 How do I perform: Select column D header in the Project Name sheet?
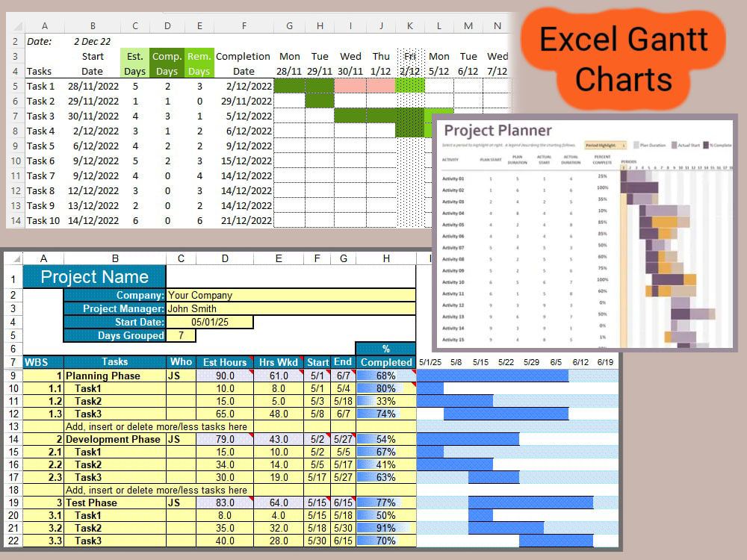pyautogui.click(x=225, y=258)
